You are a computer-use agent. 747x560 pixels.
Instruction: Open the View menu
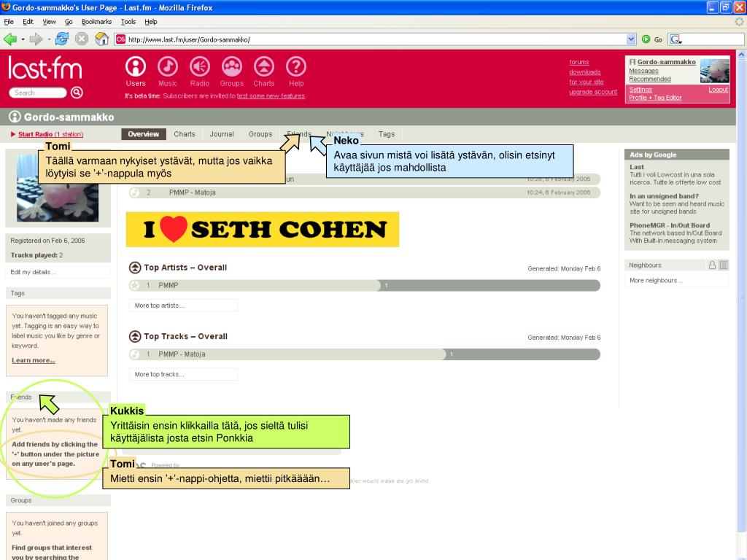[x=49, y=21]
